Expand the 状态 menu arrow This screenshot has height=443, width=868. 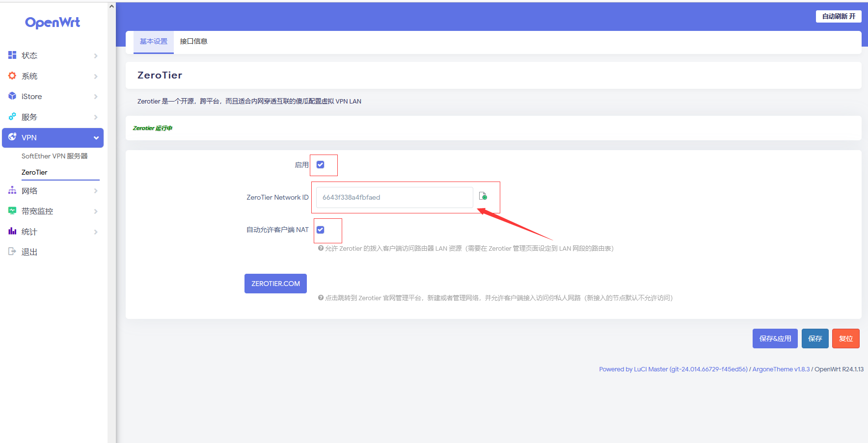[x=96, y=56]
